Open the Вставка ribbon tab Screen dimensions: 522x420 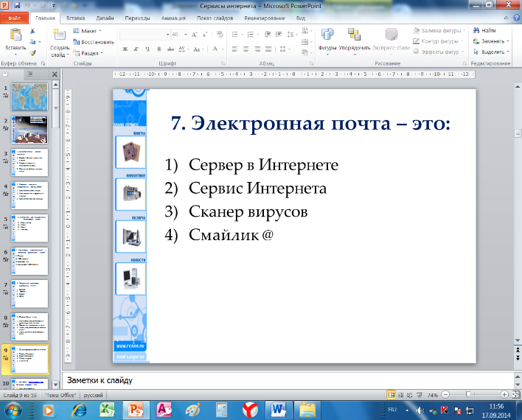75,18
